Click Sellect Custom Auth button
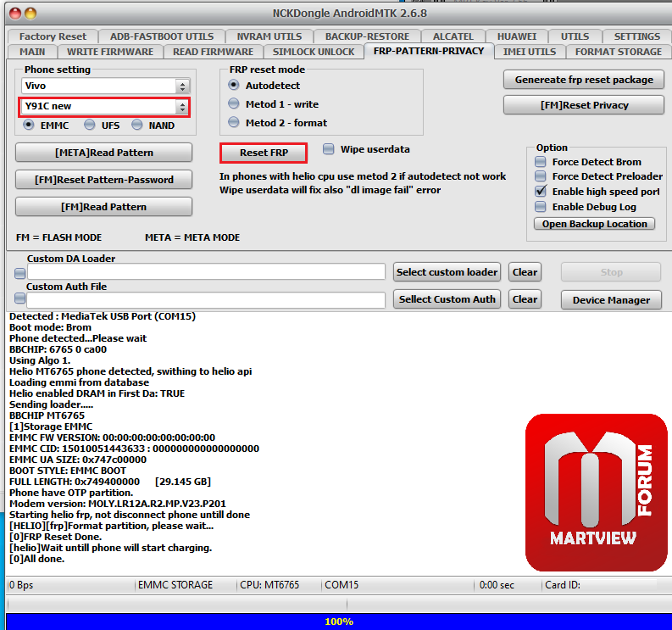 pyautogui.click(x=447, y=299)
